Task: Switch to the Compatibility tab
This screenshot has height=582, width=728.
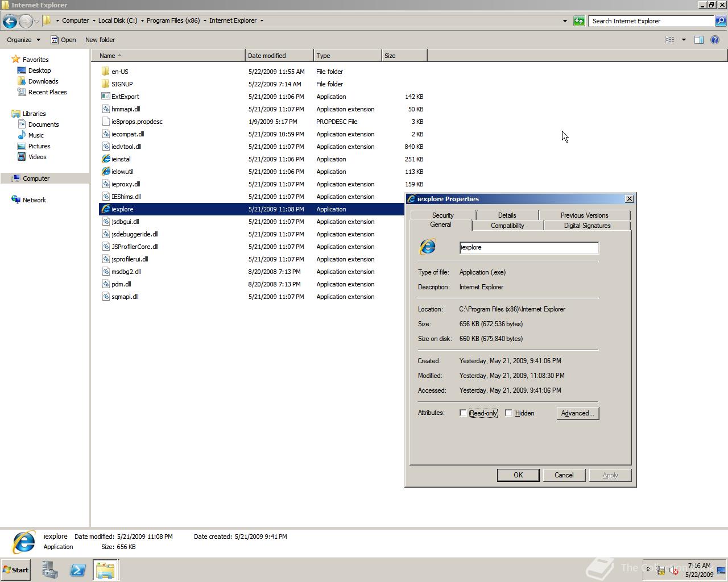Action: pos(507,226)
